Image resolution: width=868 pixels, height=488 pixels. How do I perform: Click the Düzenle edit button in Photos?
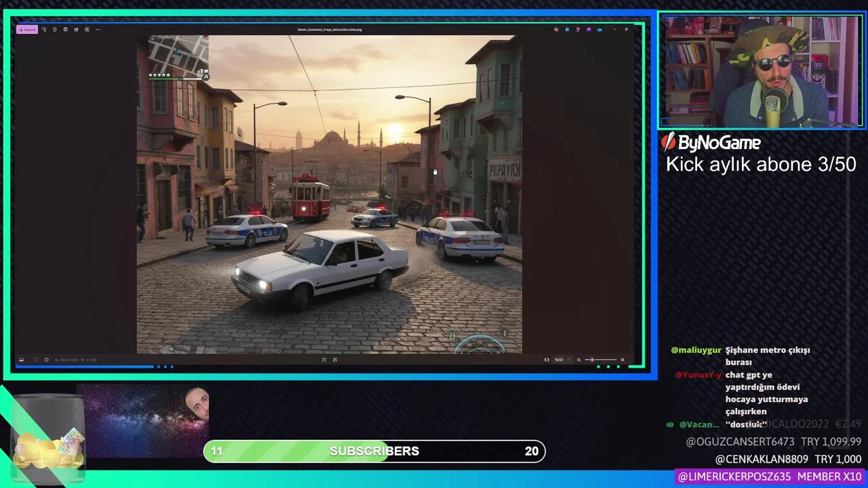pyautogui.click(x=27, y=30)
